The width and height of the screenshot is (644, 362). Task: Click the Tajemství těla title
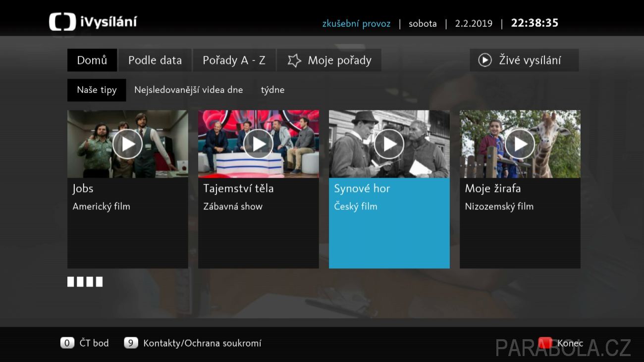(238, 189)
